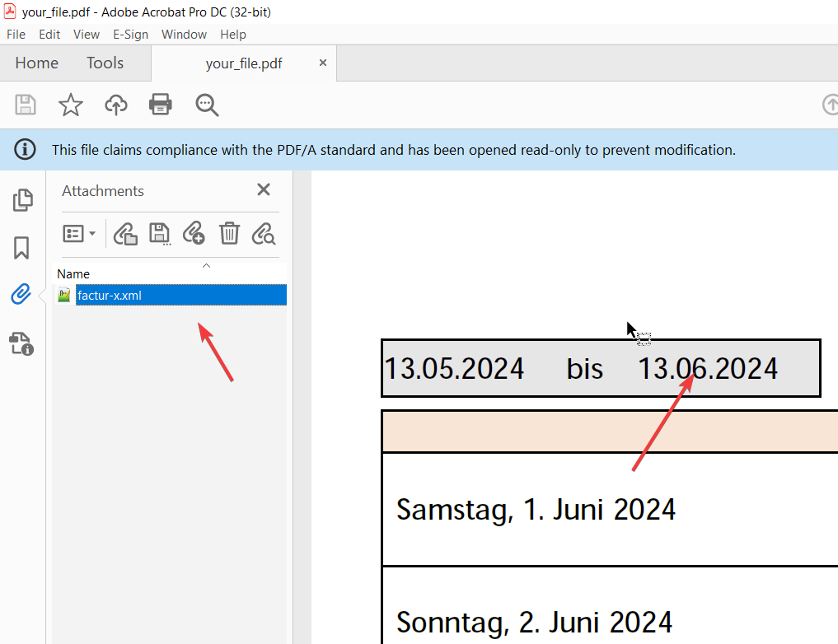Upload file to cloud icon
The width and height of the screenshot is (838, 644).
point(116,105)
